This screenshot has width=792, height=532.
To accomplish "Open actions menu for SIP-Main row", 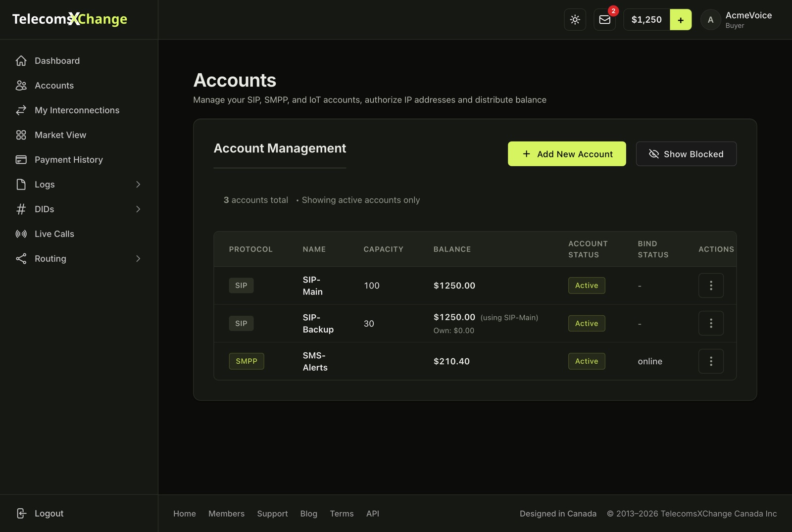I will point(711,286).
